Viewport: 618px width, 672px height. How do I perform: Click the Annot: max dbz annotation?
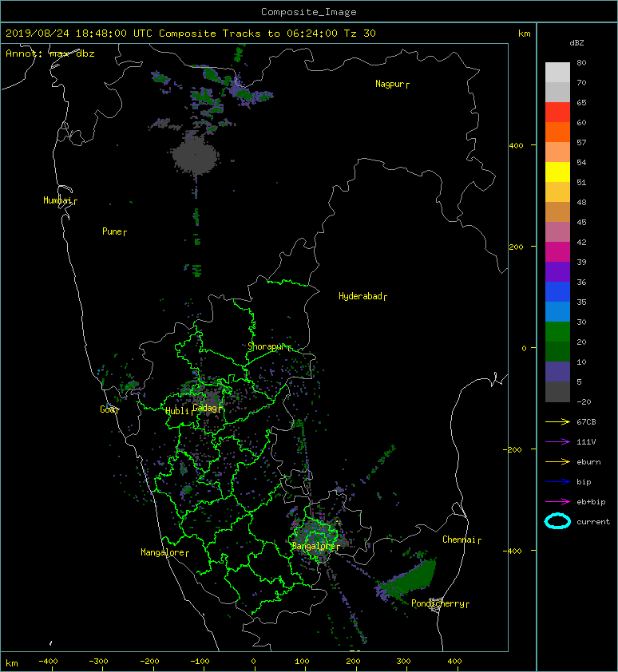pos(50,53)
